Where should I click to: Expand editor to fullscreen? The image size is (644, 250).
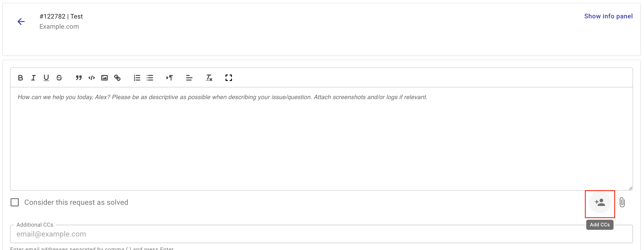228,78
